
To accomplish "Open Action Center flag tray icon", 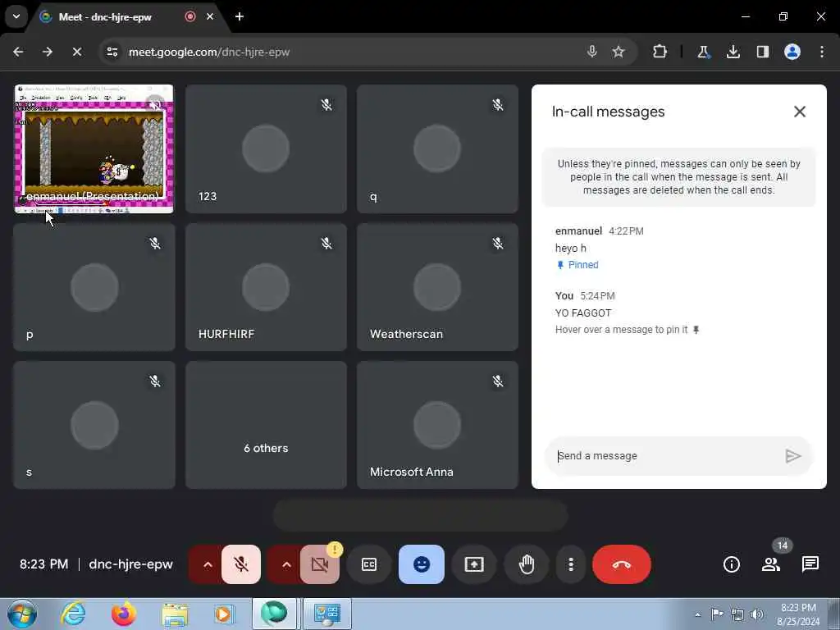I will click(717, 614).
